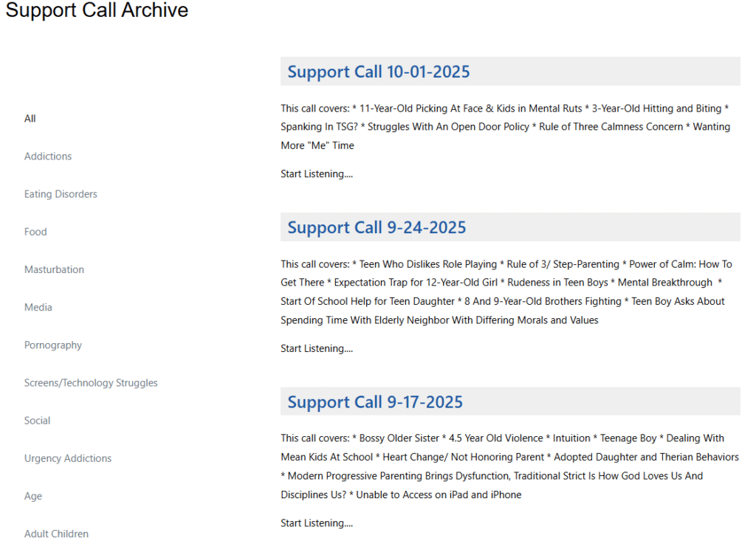
Task: Open the Support Call 9-17-2025 archive entry
Action: click(375, 401)
